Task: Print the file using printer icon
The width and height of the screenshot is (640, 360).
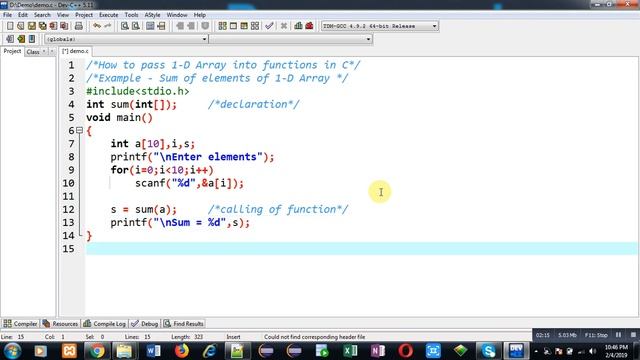Action: tap(78, 26)
